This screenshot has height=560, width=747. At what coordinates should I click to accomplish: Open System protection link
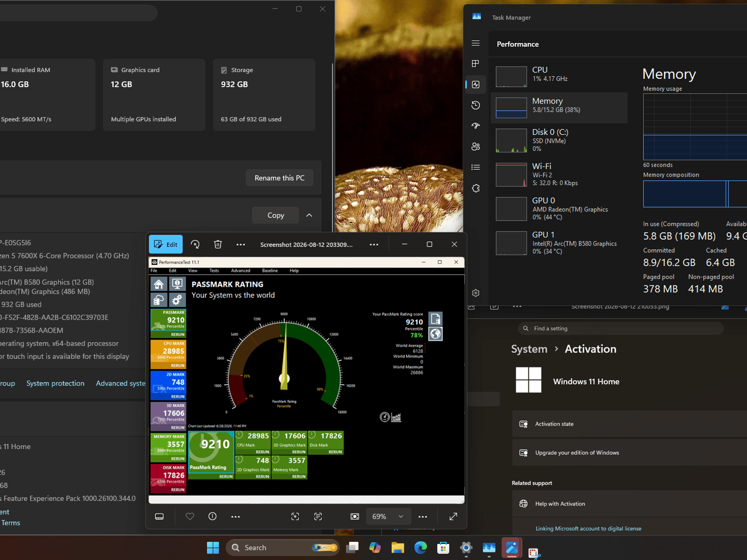coord(55,383)
